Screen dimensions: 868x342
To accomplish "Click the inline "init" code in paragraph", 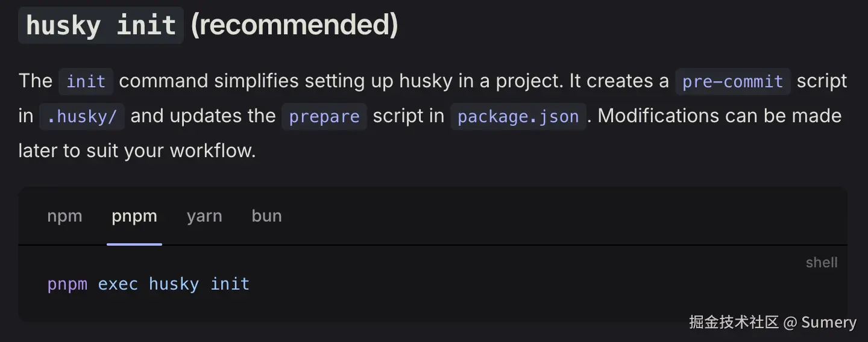I will 86,82.
